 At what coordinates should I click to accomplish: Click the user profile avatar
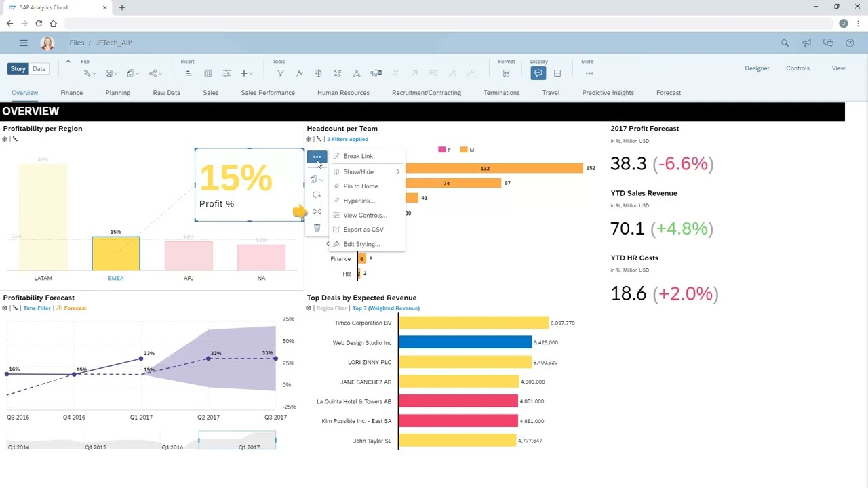pyautogui.click(x=47, y=43)
